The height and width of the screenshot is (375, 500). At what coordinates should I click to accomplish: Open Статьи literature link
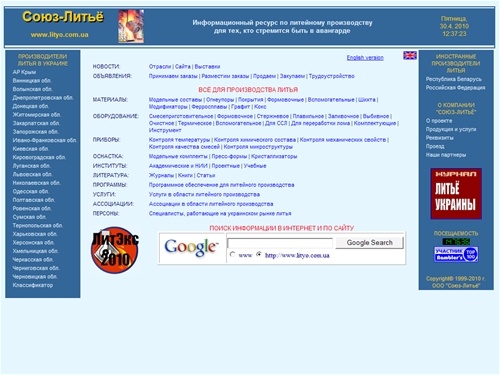click(206, 175)
